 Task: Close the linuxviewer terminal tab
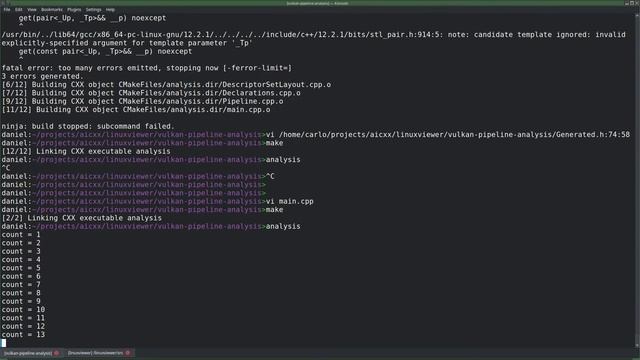click(x=128, y=353)
